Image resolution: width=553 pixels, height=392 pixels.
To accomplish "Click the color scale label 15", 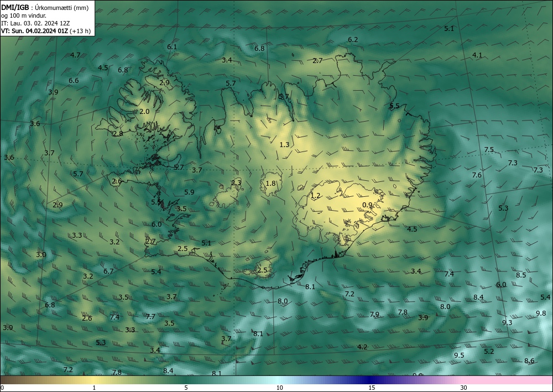I will click(372, 388).
